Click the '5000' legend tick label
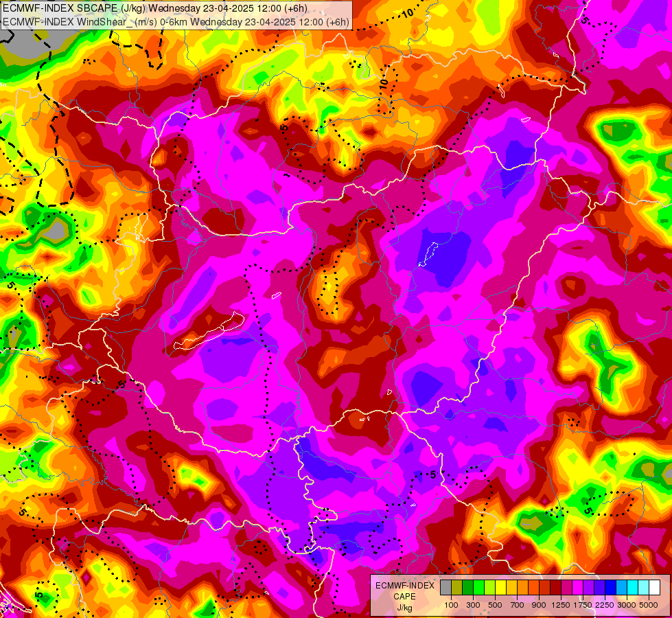 point(649,605)
